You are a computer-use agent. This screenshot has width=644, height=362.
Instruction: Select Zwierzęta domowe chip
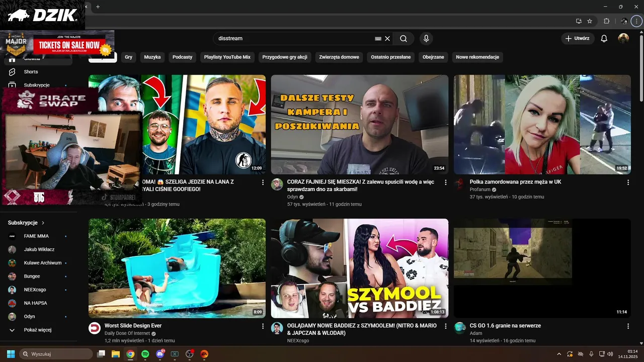coord(339,57)
